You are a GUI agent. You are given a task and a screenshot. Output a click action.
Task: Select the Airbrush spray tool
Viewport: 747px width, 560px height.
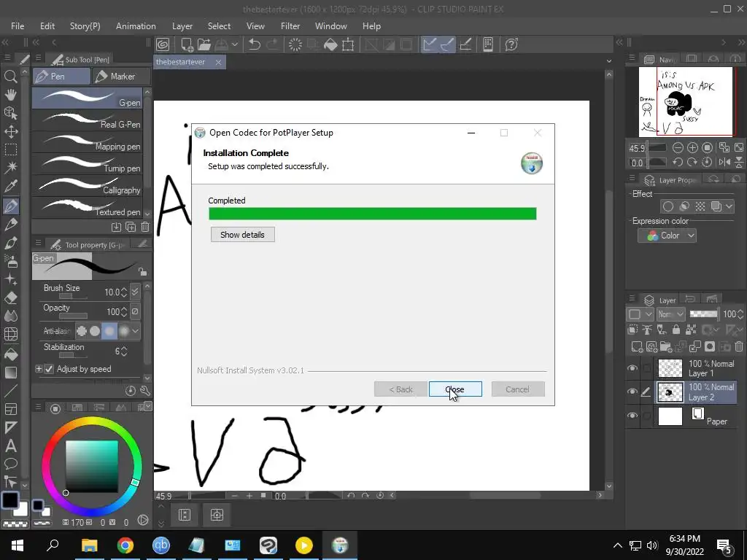coord(10,261)
